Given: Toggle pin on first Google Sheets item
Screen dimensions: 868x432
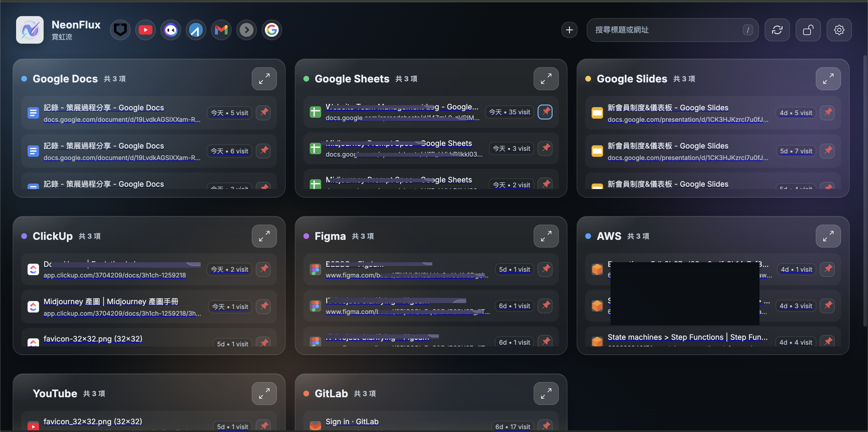Looking at the screenshot, I should pos(545,112).
